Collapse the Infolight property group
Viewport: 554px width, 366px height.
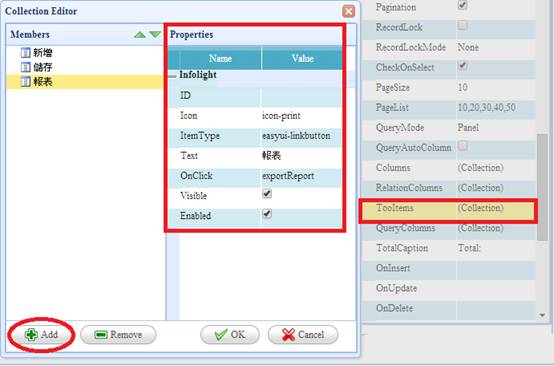click(x=172, y=76)
